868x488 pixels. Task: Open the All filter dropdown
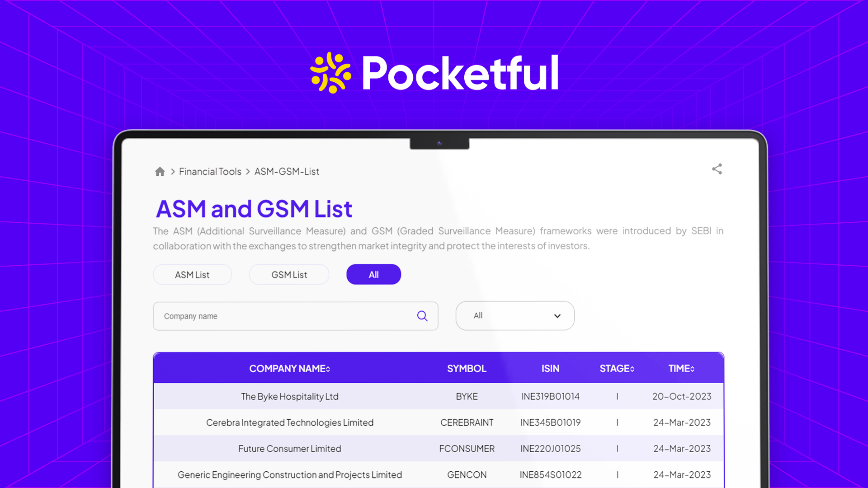tap(514, 316)
